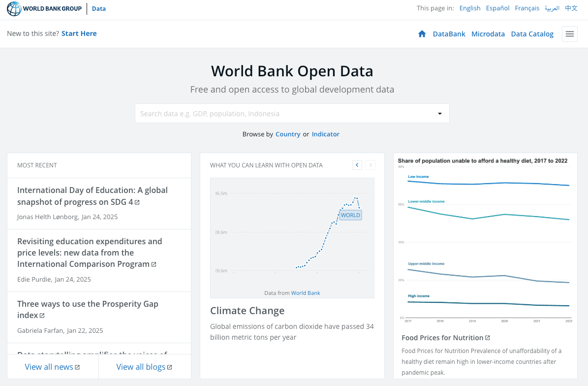The image size is (588, 386).
Task: Open Food Prices for Nutrition title
Action: [442, 338]
